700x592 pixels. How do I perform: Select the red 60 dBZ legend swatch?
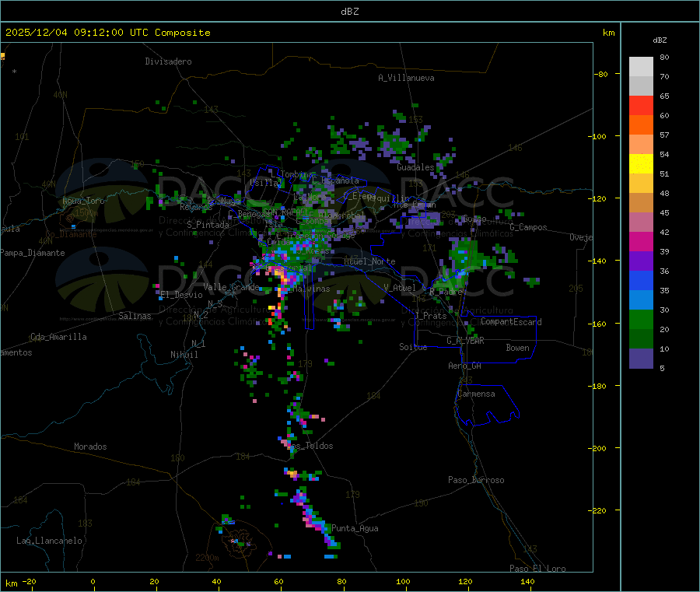point(641,105)
